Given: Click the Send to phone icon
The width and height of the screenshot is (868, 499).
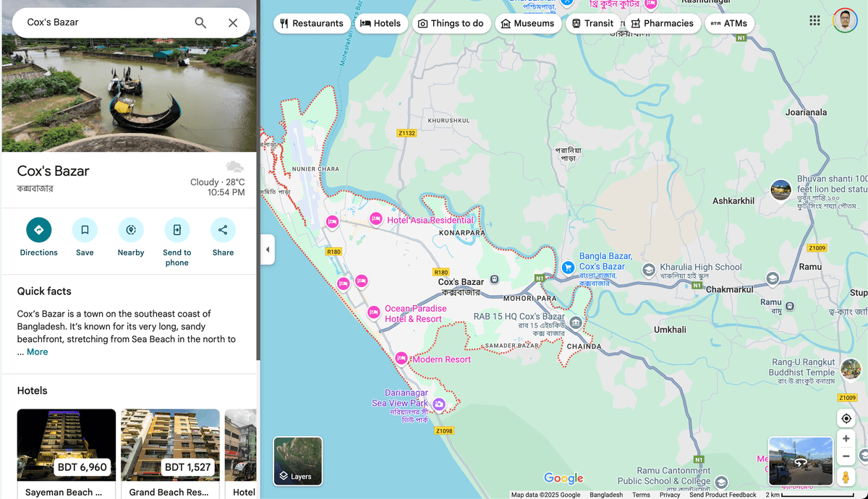Looking at the screenshot, I should click(176, 230).
